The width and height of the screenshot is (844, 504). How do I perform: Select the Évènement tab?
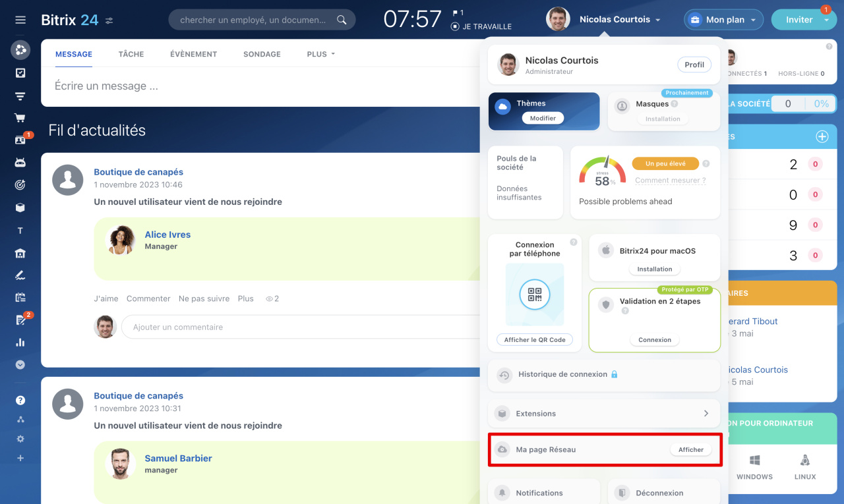tap(193, 54)
